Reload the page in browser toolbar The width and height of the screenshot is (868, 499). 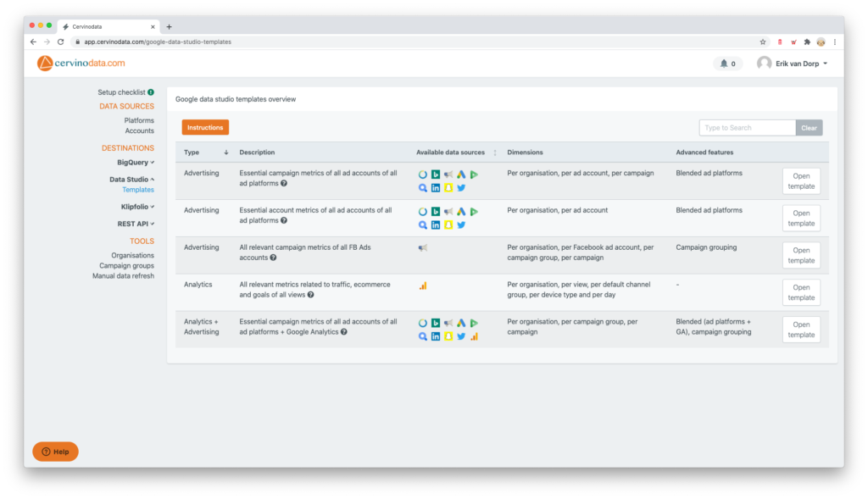(61, 42)
